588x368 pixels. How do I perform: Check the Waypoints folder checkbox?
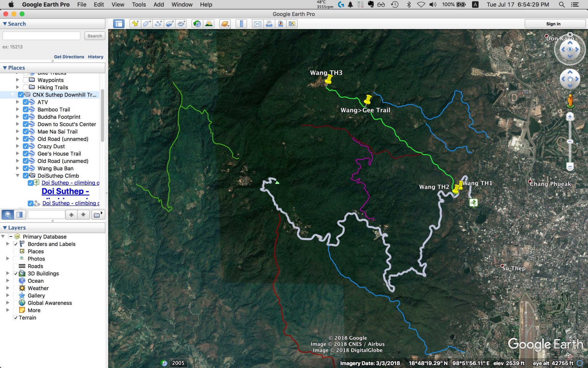pos(26,80)
